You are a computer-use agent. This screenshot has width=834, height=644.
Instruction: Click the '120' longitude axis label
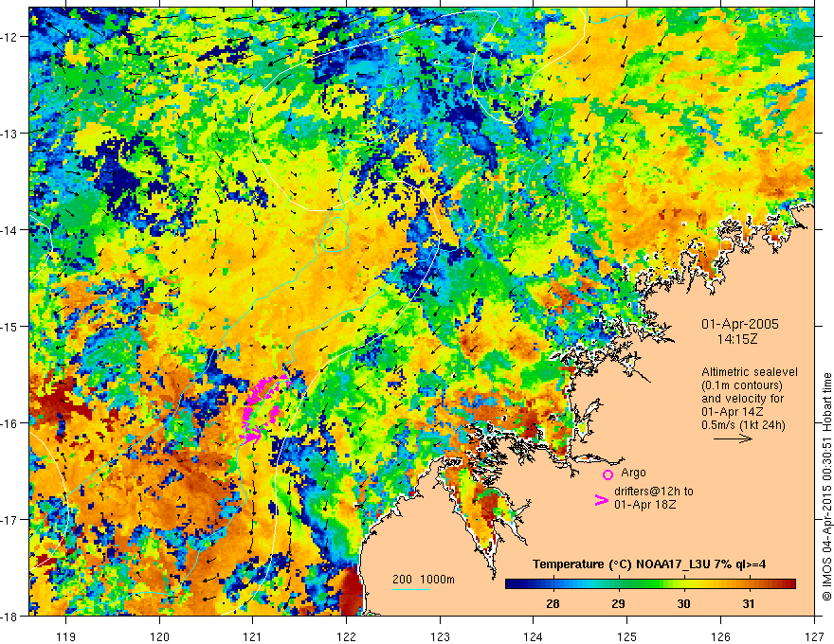(159, 636)
